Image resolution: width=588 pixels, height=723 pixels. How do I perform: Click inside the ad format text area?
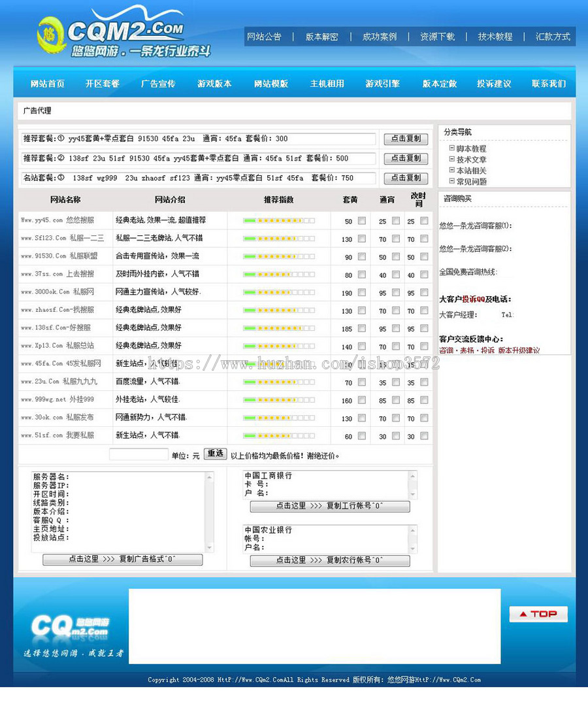118,512
